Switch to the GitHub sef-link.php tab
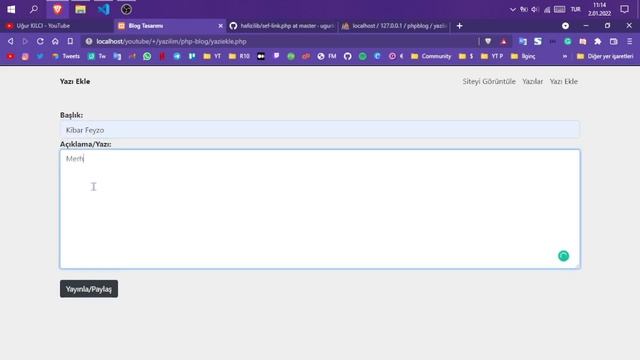Image resolution: width=640 pixels, height=360 pixels. [x=282, y=26]
